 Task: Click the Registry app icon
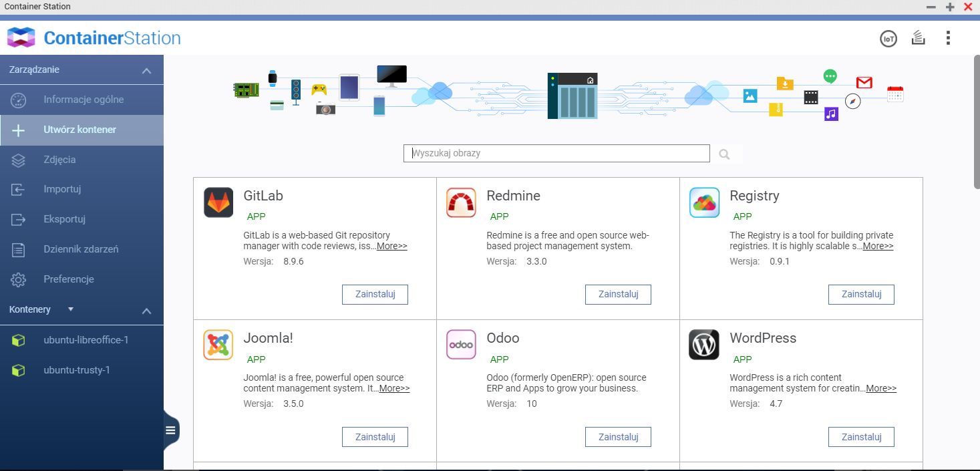[x=705, y=202]
